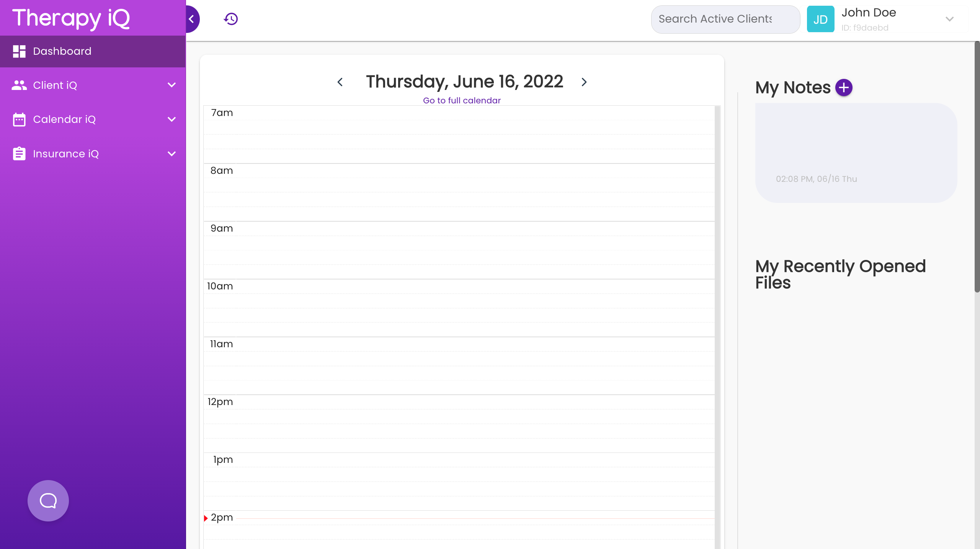Expand the Calendar iQ menu chevron

[x=171, y=119]
